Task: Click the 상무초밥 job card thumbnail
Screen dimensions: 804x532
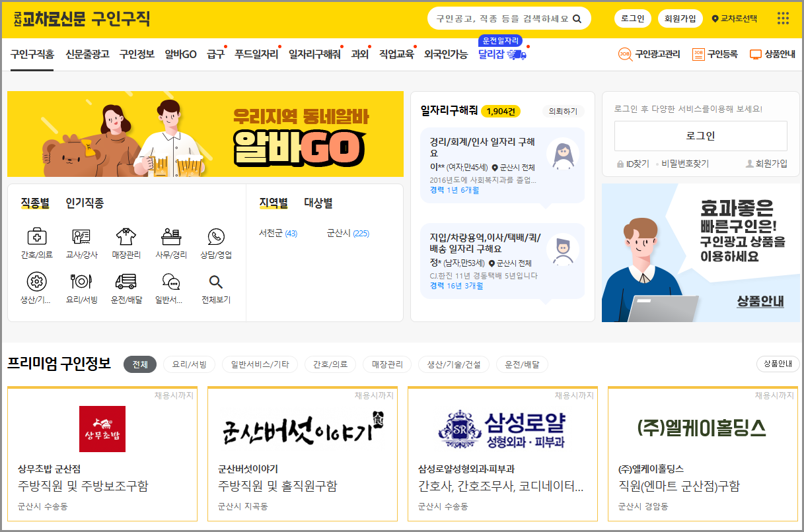Action: click(102, 428)
